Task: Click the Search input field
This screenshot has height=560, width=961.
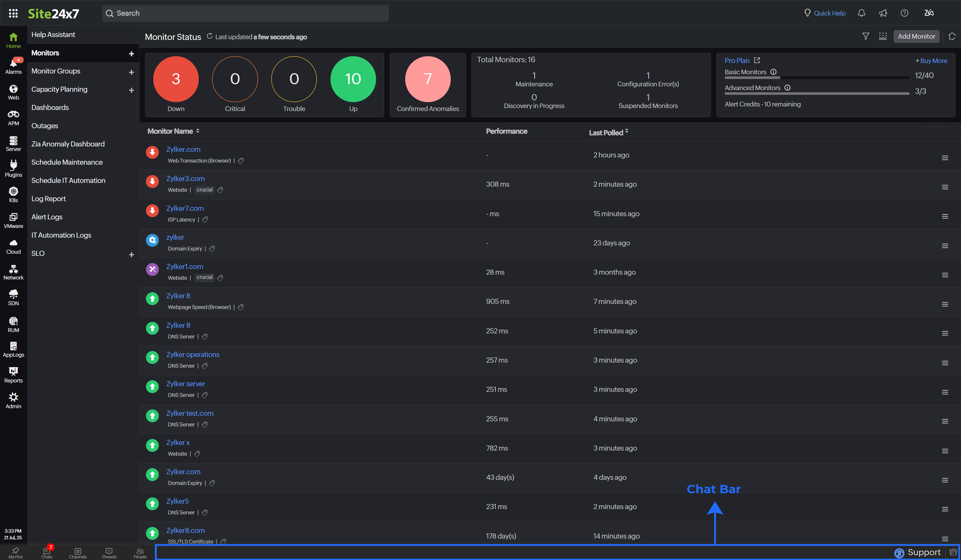Action: [x=245, y=13]
